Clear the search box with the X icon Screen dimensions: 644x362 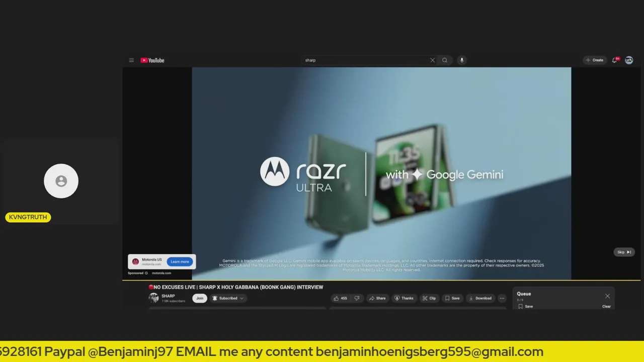(432, 60)
